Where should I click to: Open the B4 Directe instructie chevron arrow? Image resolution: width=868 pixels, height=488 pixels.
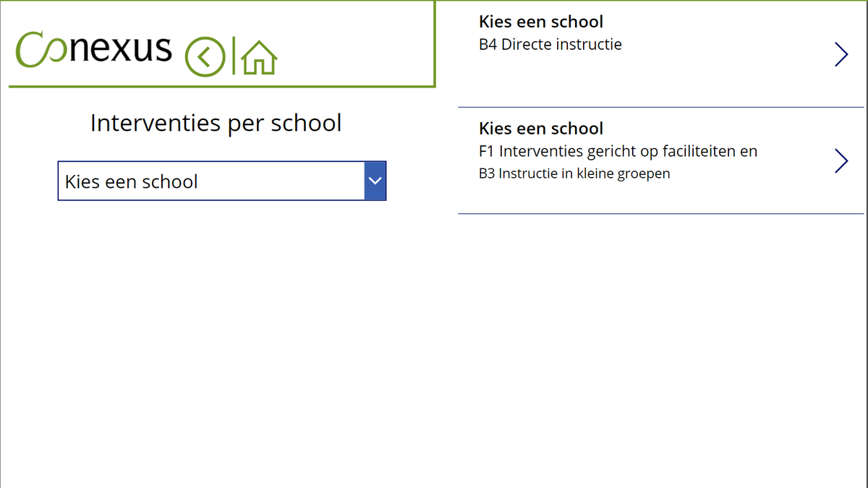(841, 54)
